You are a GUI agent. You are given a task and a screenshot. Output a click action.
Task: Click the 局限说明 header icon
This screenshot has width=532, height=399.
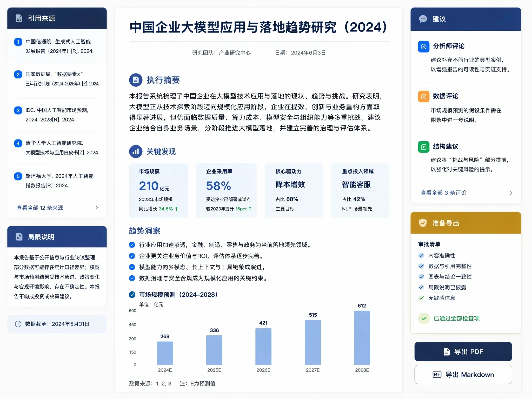coord(19,237)
